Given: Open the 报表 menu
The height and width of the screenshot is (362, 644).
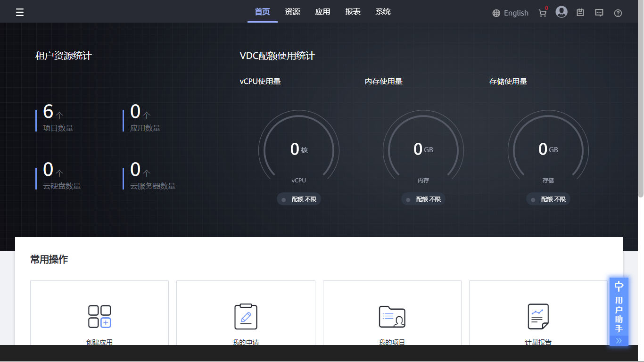Looking at the screenshot, I should (353, 12).
